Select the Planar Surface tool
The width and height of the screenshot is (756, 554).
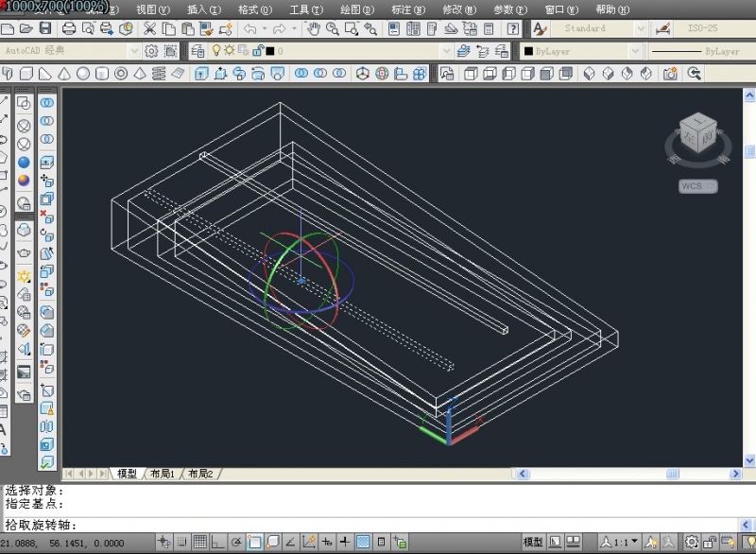click(x=178, y=74)
